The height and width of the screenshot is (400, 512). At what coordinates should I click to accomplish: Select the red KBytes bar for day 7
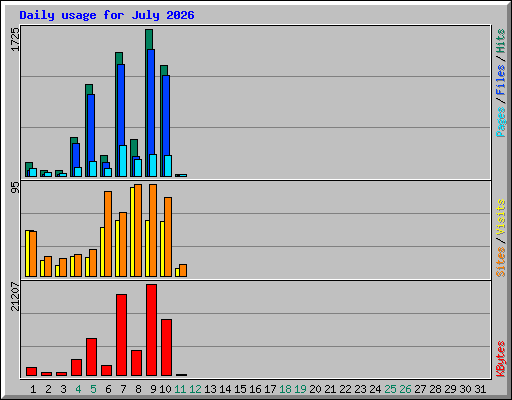pos(121,335)
